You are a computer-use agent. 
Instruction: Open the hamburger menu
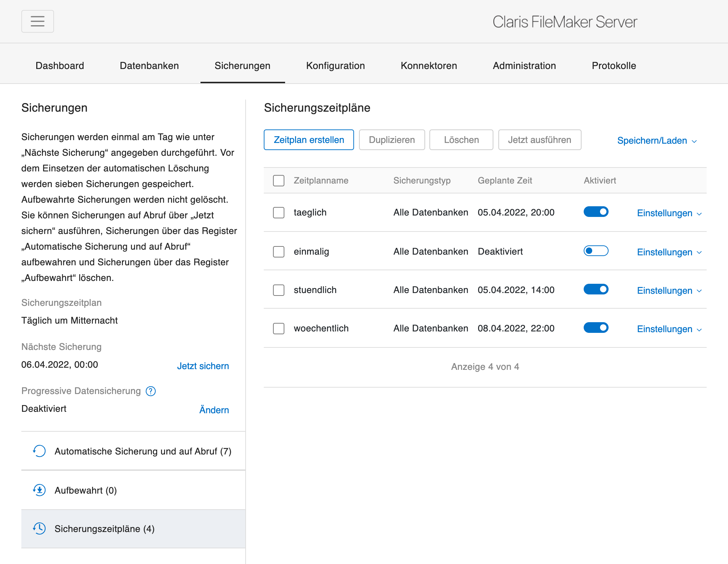click(37, 21)
